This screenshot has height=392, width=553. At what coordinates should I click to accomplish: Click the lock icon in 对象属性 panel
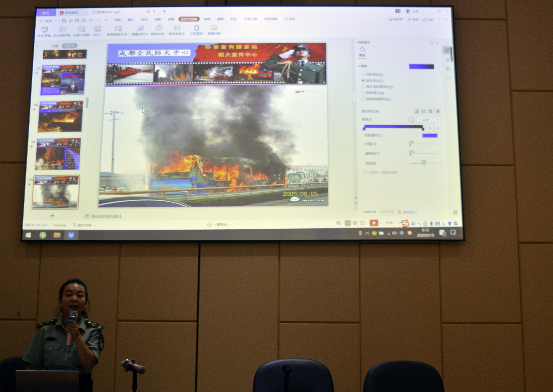tap(431, 43)
